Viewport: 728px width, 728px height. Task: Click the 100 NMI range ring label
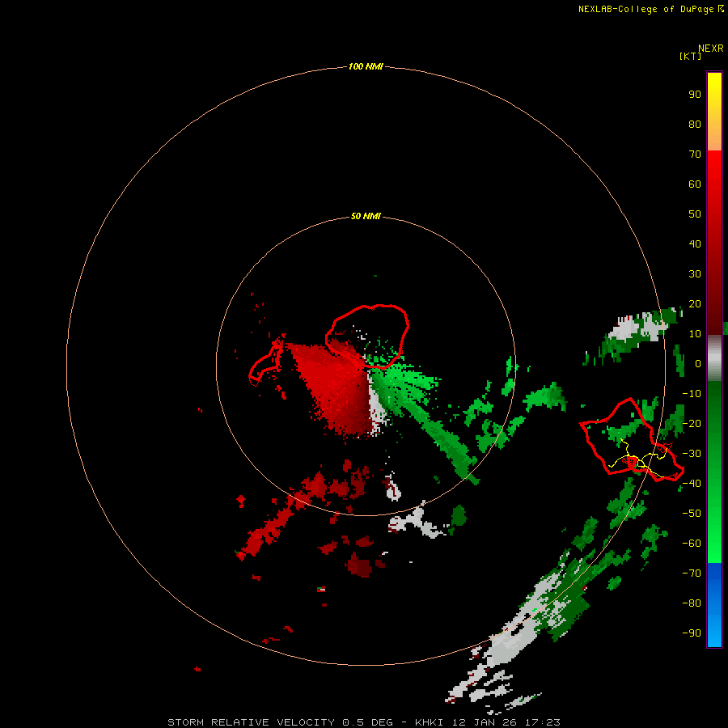pos(366,66)
